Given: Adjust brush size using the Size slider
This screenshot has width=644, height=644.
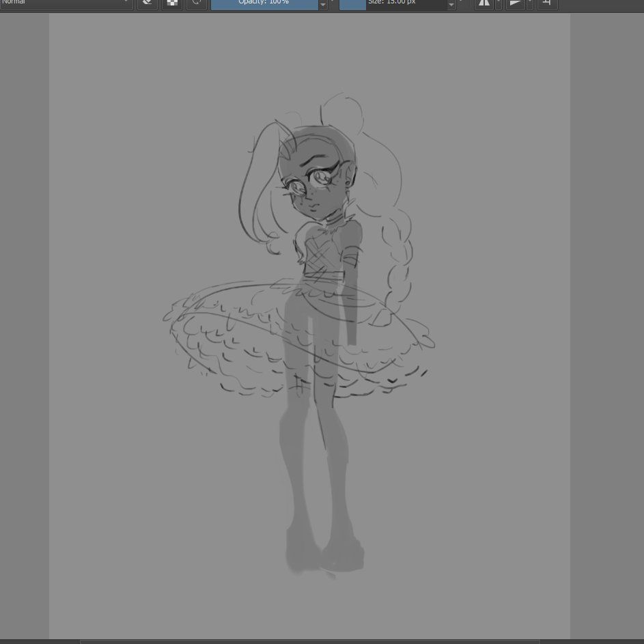Looking at the screenshot, I should click(393, 3).
